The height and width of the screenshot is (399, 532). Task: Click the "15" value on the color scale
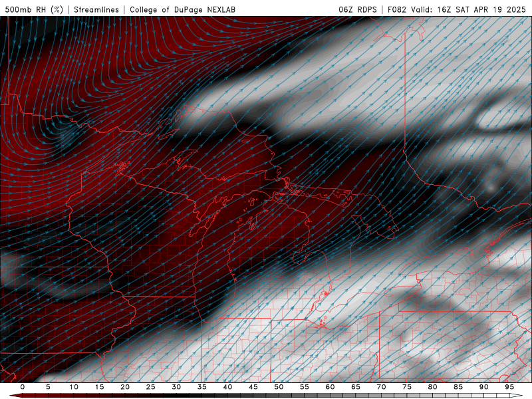pos(99,387)
